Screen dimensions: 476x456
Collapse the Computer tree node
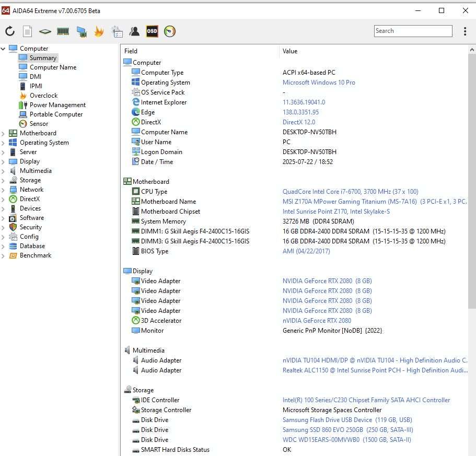pos(3,49)
